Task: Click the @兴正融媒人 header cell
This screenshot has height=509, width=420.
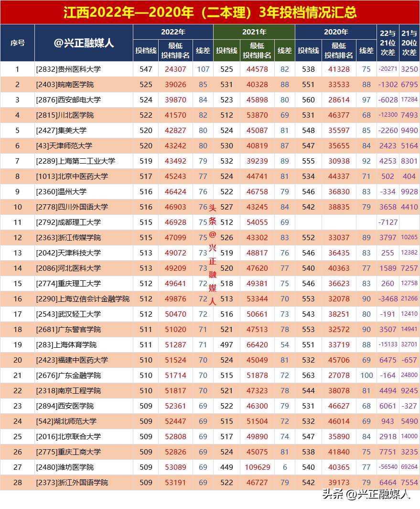Action: (83, 43)
